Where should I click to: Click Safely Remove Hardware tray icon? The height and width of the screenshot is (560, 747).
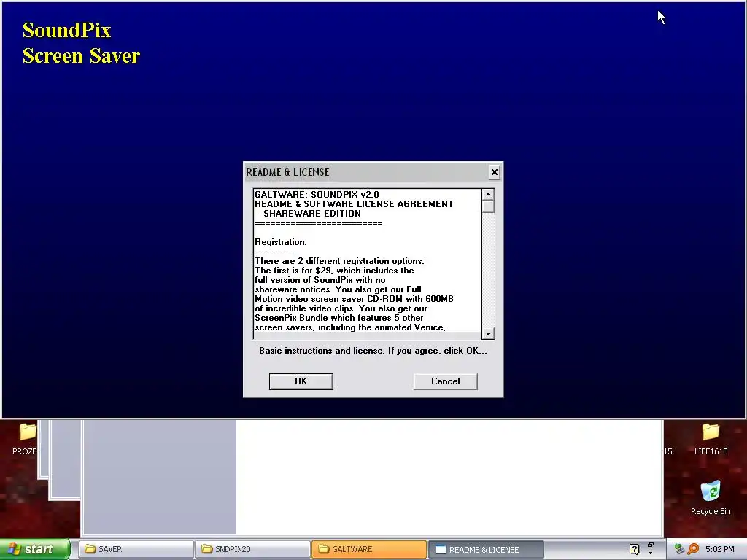[679, 549]
